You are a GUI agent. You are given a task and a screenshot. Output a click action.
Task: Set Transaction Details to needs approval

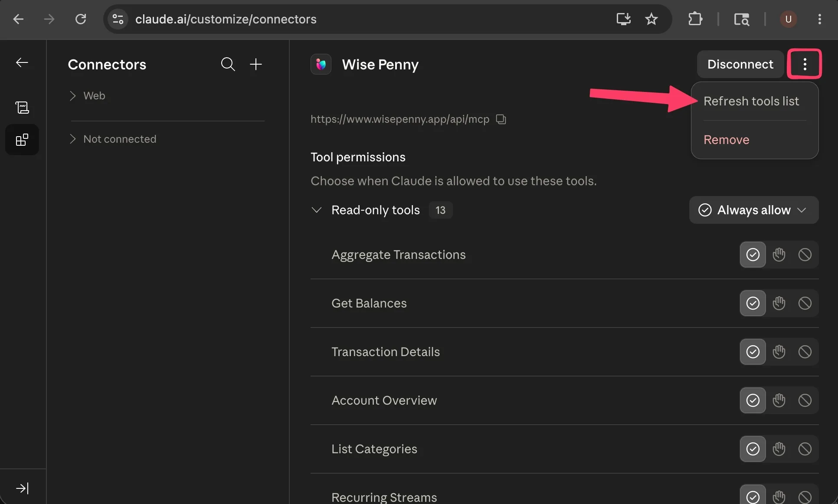(x=779, y=352)
